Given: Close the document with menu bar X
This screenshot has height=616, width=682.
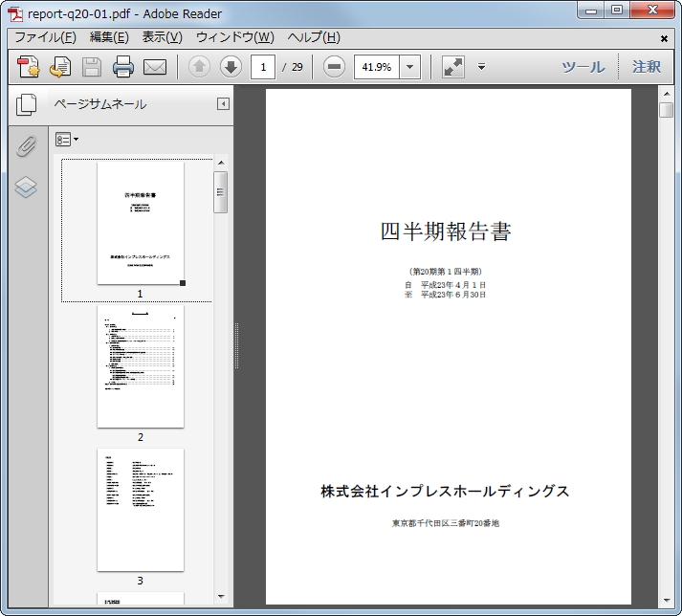Looking at the screenshot, I should (664, 38).
